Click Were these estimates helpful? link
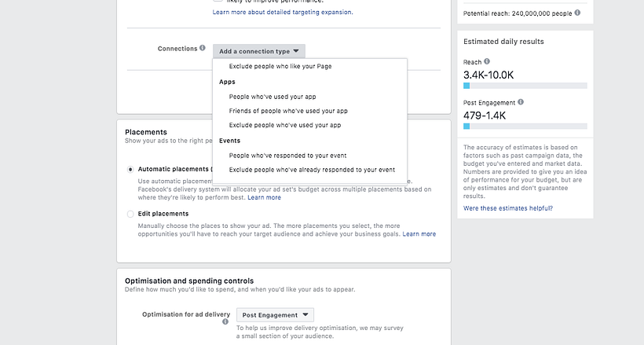Viewport: 644px width, 345px height. pyautogui.click(x=508, y=208)
